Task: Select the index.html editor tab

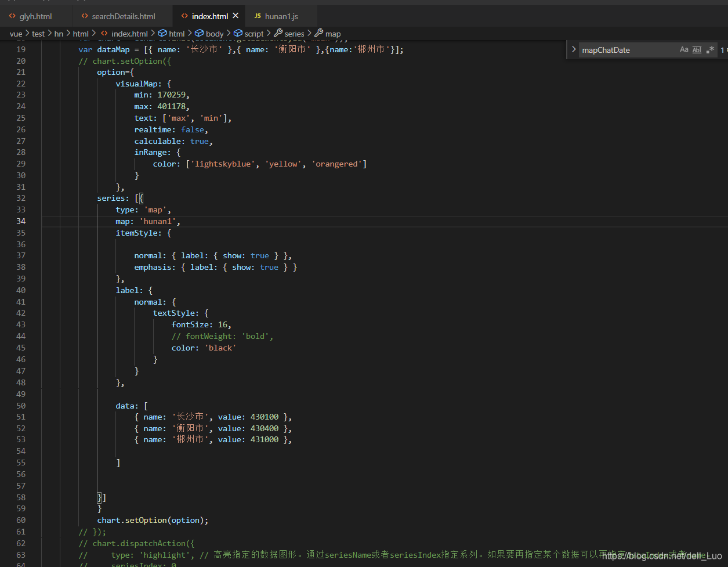Action: [210, 16]
